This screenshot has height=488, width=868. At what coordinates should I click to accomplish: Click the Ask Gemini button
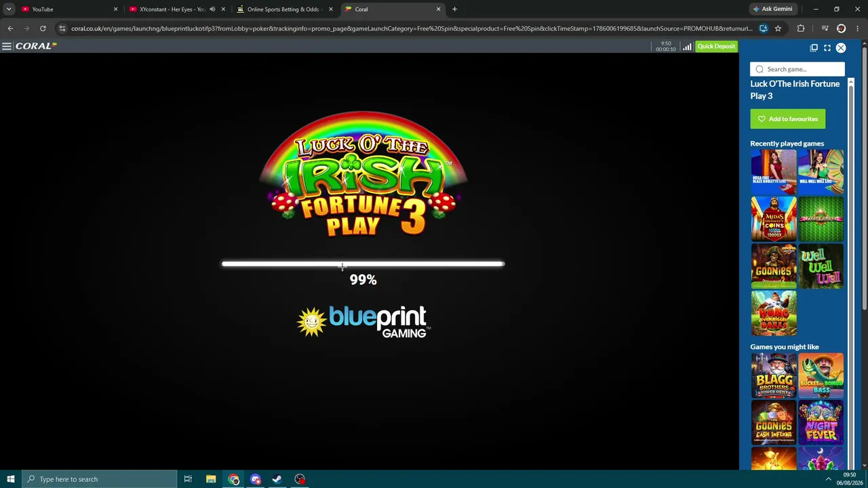click(772, 9)
